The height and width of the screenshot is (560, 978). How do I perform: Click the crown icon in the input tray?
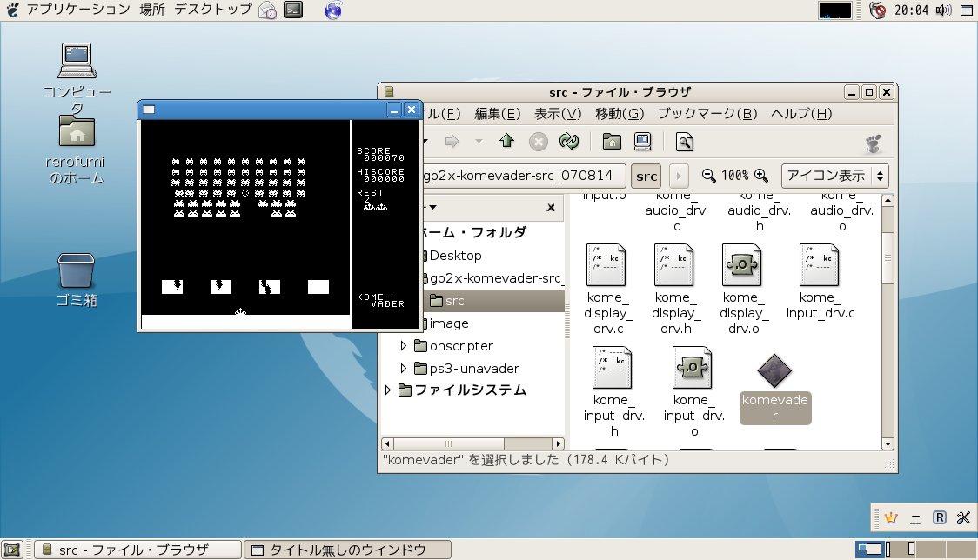pos(891,517)
